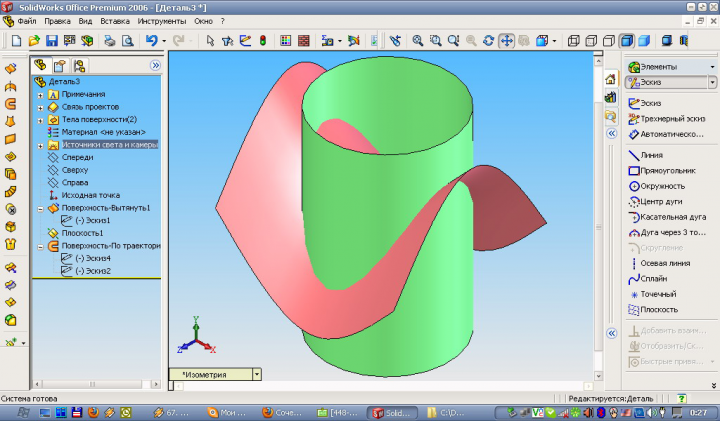Switch to PropertyManager tab
The height and width of the screenshot is (421, 720).
click(x=60, y=66)
